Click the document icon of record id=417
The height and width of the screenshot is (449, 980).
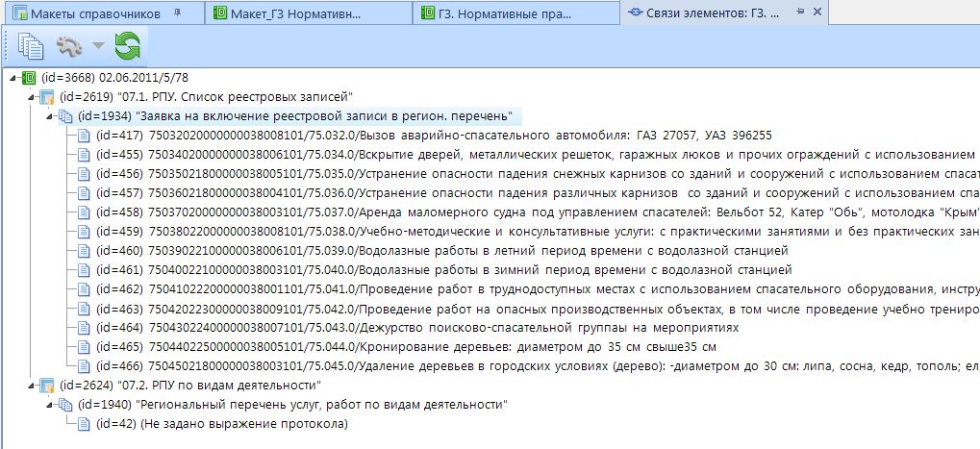[x=85, y=135]
